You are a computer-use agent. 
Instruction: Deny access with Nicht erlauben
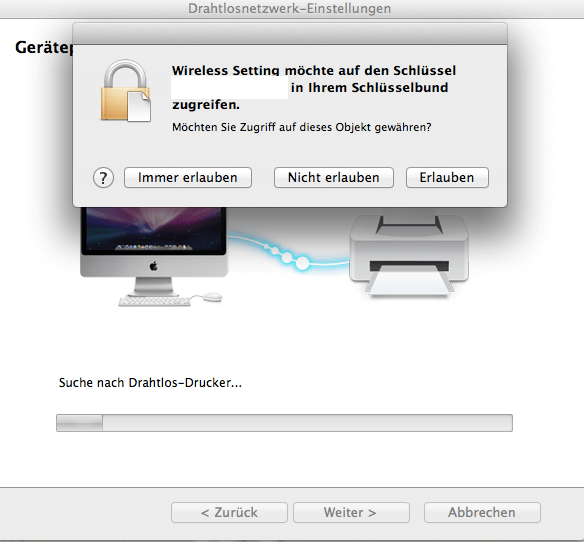click(334, 177)
